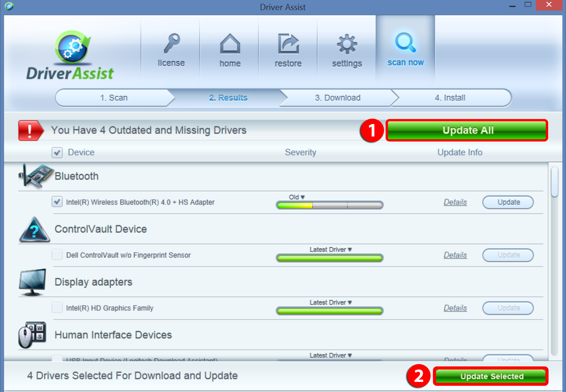Image resolution: width=566 pixels, height=392 pixels.
Task: Click the Display adapters monitor icon
Action: pyautogui.click(x=33, y=282)
